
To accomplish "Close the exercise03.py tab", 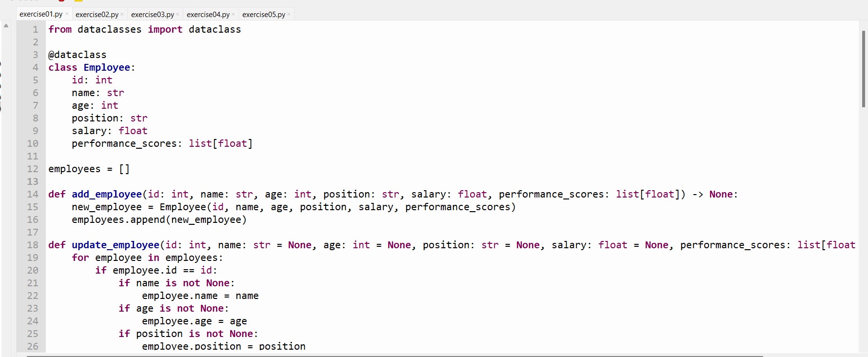I will click(x=178, y=14).
